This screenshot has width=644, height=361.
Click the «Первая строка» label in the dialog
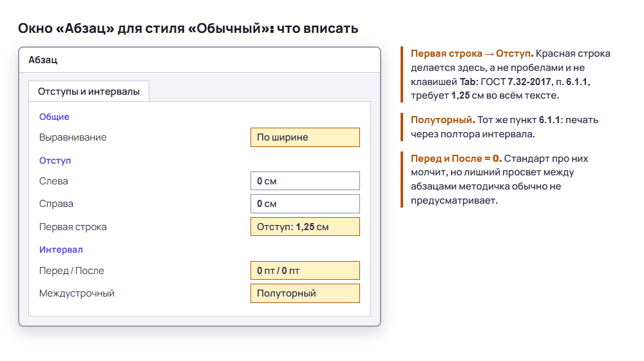pyautogui.click(x=73, y=227)
